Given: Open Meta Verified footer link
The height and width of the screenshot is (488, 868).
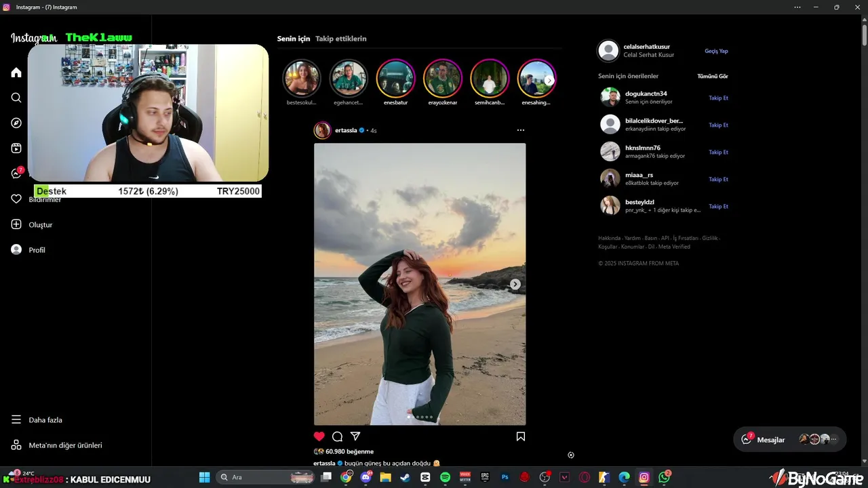Looking at the screenshot, I should (x=674, y=247).
